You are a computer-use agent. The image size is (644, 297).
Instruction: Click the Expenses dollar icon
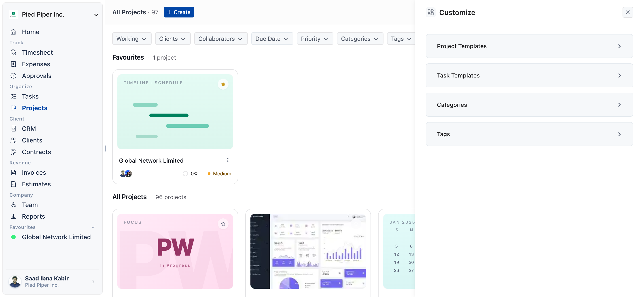13,64
